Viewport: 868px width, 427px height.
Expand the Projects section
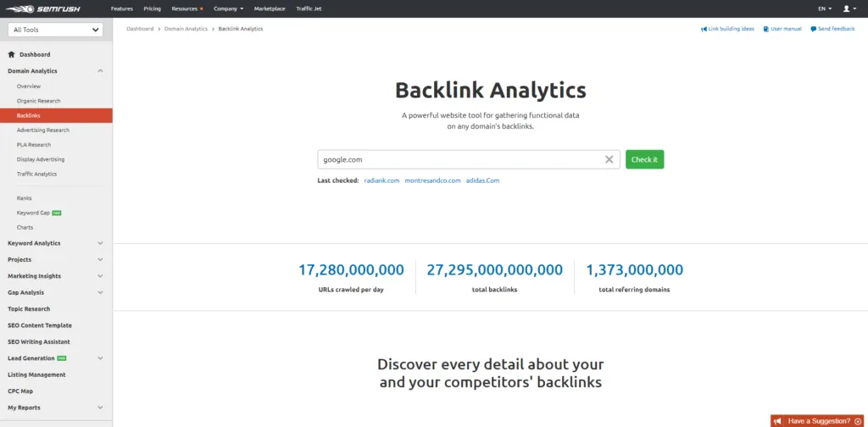click(100, 259)
